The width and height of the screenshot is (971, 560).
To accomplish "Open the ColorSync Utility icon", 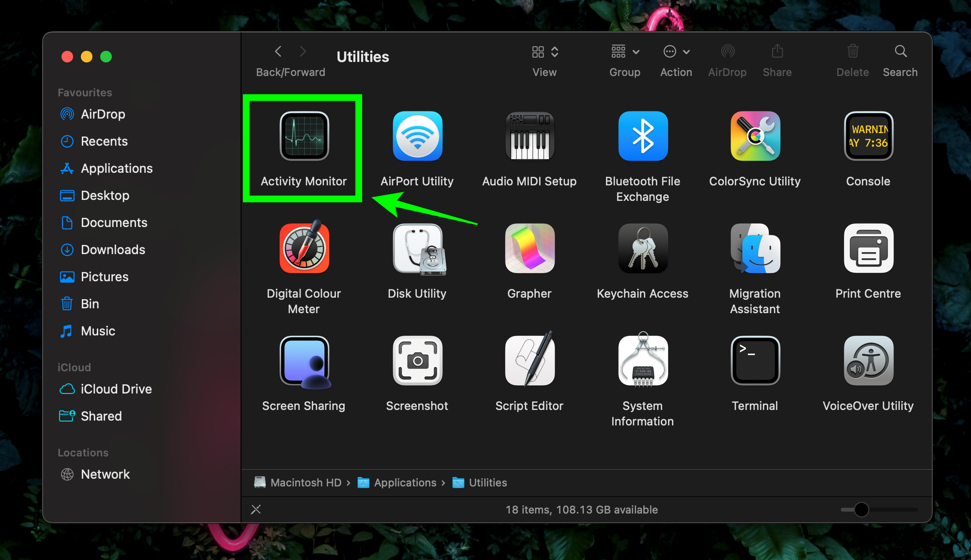I will click(x=755, y=136).
